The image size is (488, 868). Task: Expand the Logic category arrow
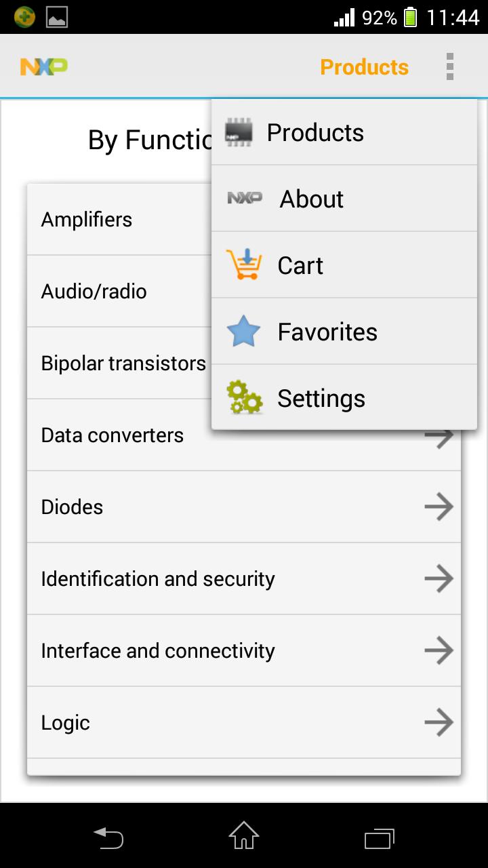pyautogui.click(x=439, y=722)
